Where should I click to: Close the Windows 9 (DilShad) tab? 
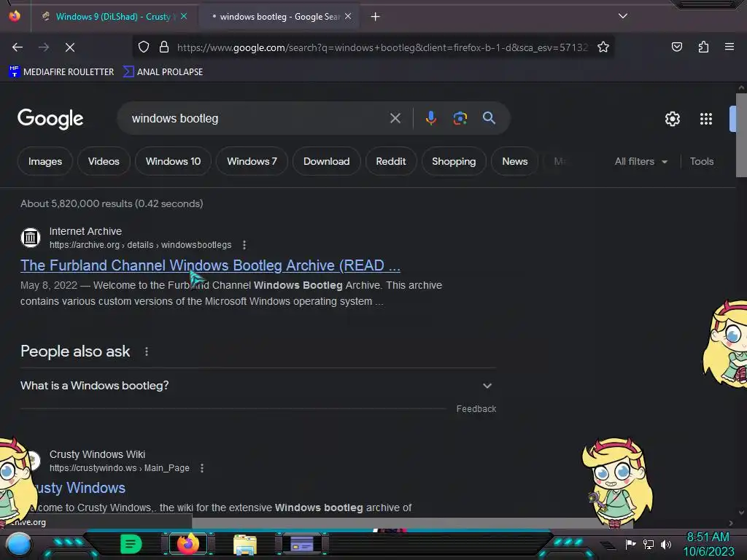coord(184,17)
